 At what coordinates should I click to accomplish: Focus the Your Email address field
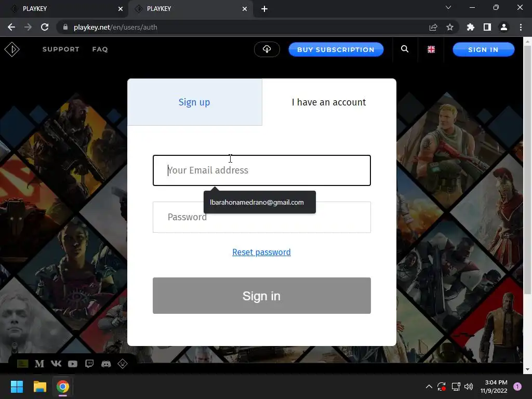(262, 170)
